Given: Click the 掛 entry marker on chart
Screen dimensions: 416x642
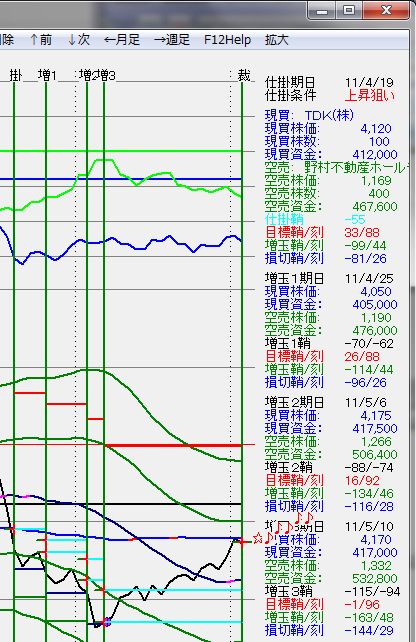Looking at the screenshot, I should [x=16, y=75].
